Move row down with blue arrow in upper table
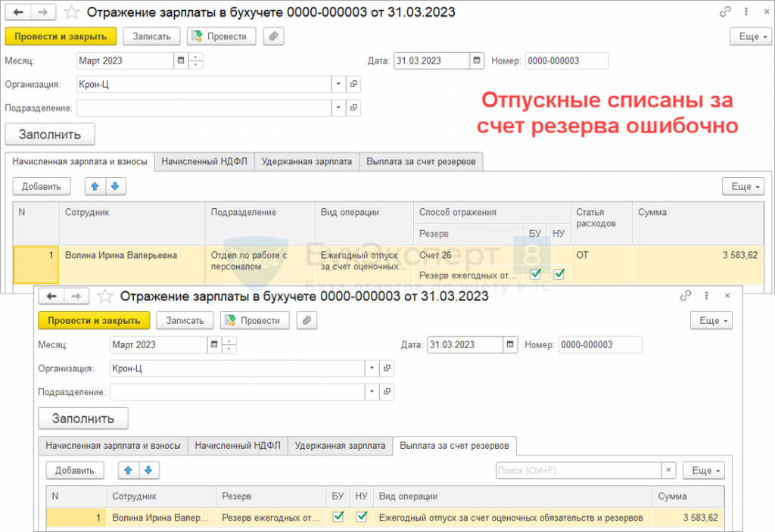The width and height of the screenshot is (775, 532). (x=114, y=186)
